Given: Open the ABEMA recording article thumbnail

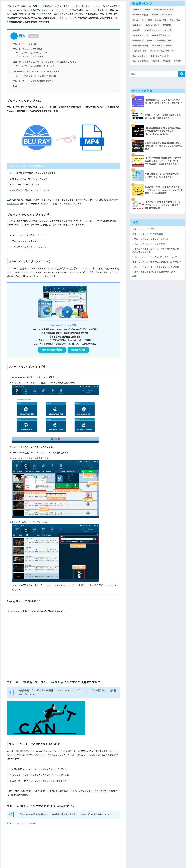Looking at the screenshot, I should click(x=138, y=131).
